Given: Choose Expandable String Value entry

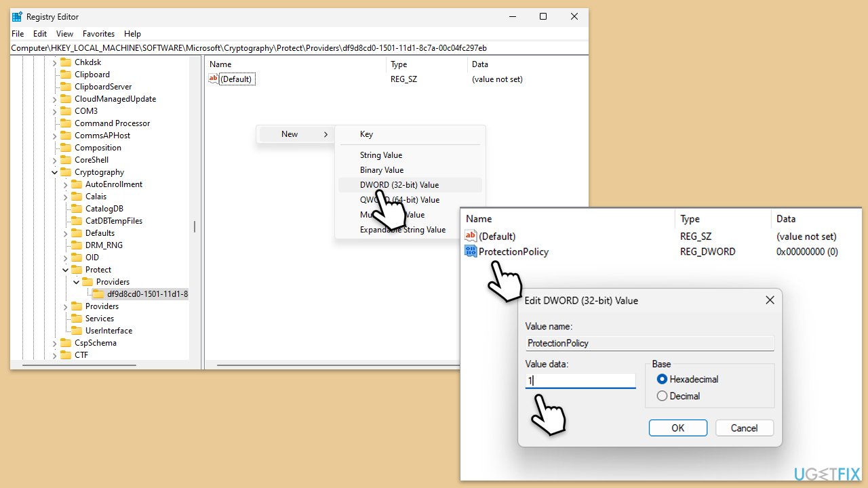Looking at the screenshot, I should click(x=410, y=230).
